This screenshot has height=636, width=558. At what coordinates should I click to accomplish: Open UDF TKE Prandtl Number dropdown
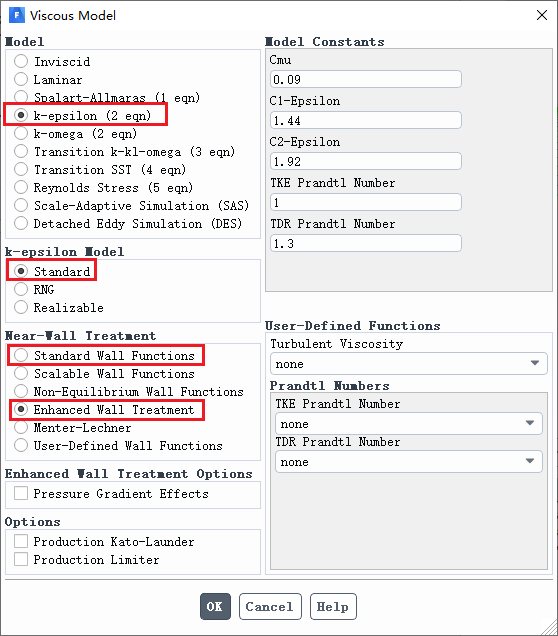(409, 423)
